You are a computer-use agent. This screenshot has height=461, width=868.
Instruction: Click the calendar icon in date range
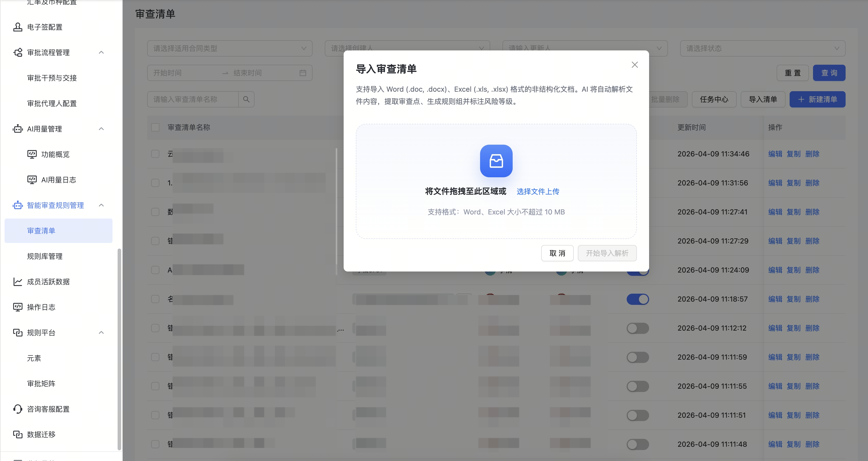pyautogui.click(x=303, y=73)
